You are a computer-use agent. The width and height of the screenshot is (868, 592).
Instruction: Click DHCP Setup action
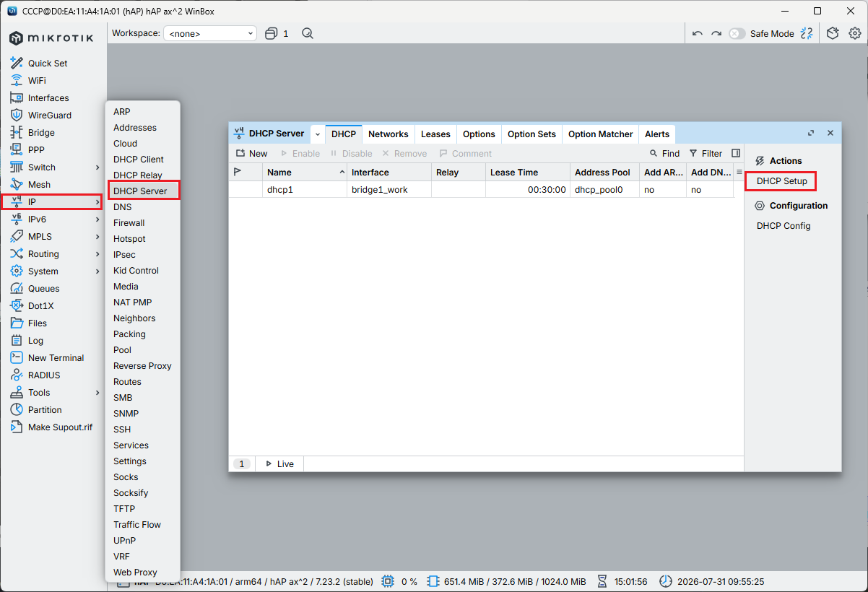click(x=781, y=181)
